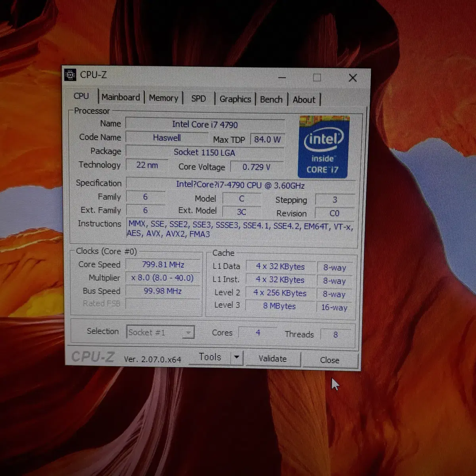Click the bus speed value 99.98 MHz

pos(163,291)
